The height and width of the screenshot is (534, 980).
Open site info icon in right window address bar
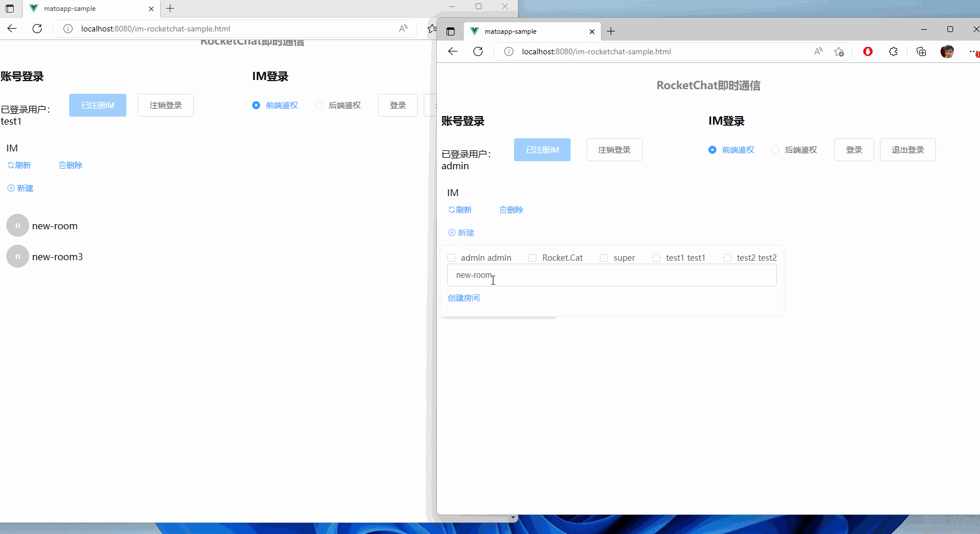tap(508, 51)
